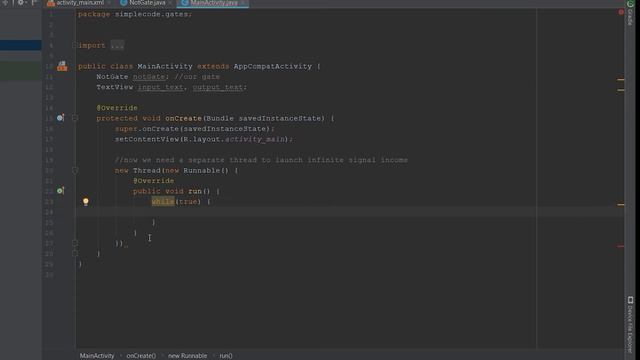The height and width of the screenshot is (360, 640).
Task: Click the folded import ellipsis placeholder
Action: [x=117, y=45]
